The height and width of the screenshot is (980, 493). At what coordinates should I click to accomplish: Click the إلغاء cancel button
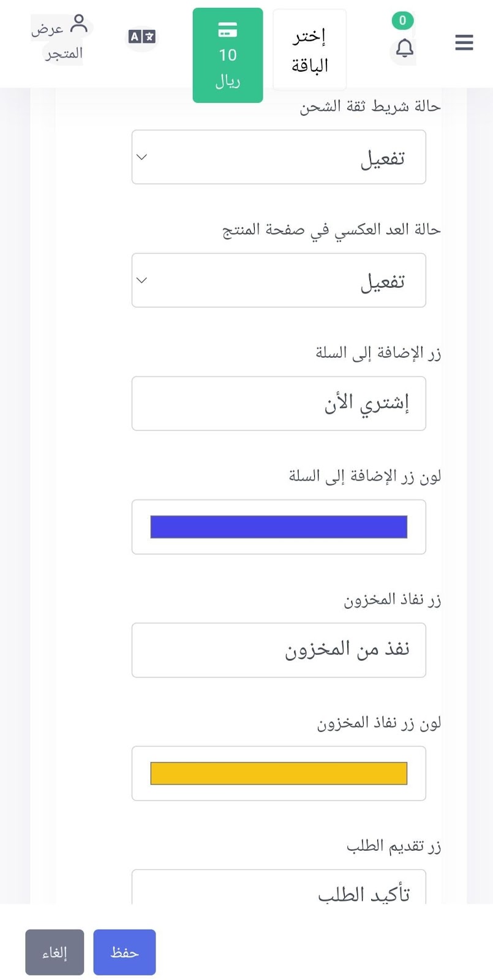(x=55, y=952)
